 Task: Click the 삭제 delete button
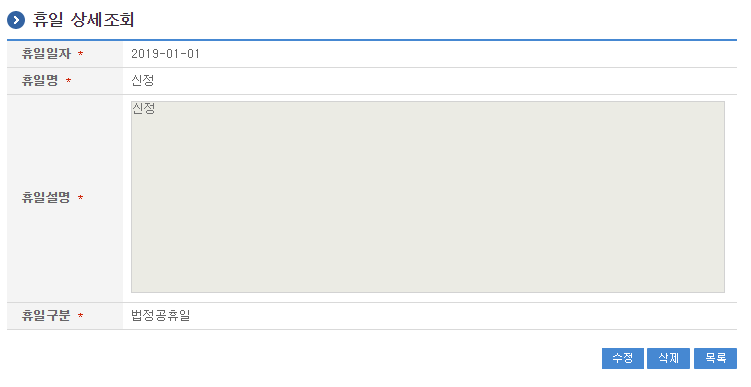[x=668, y=358]
